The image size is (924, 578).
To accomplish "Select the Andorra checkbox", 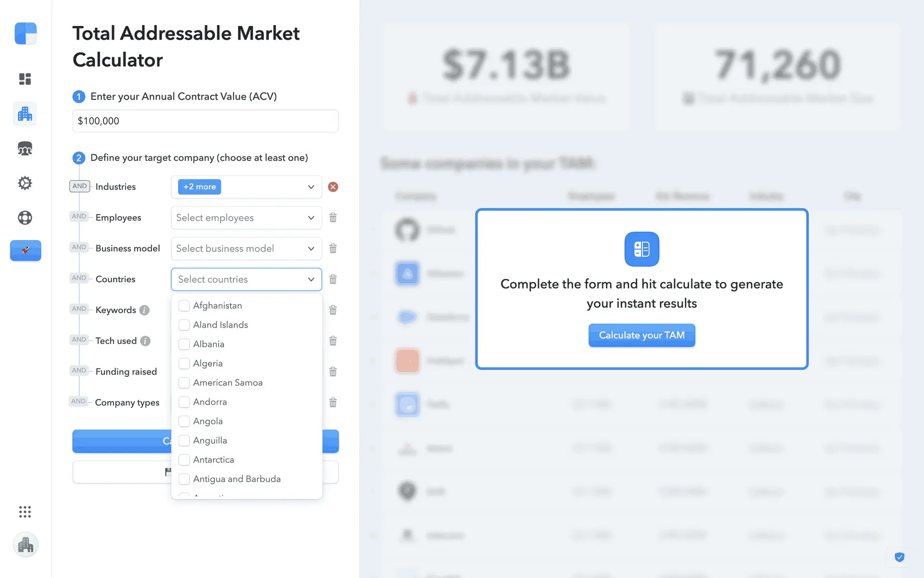I will pyautogui.click(x=184, y=402).
